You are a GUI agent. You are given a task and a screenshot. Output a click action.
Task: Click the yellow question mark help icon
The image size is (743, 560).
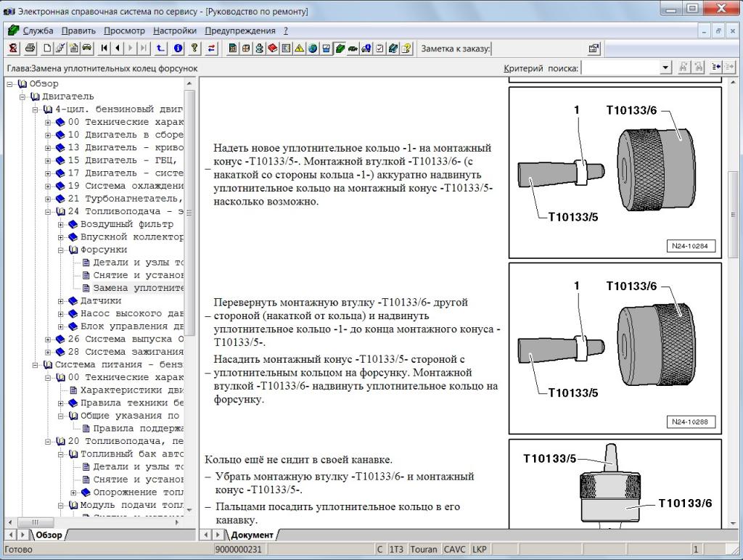click(194, 49)
